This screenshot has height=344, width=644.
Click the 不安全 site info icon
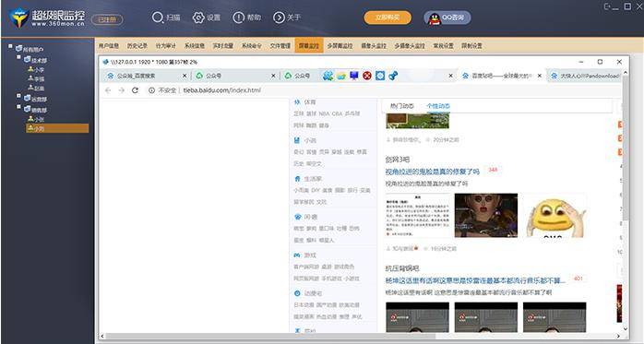(x=151, y=90)
